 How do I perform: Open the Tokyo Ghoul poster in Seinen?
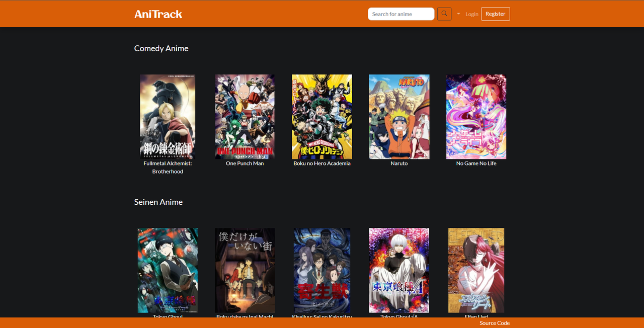click(x=168, y=270)
